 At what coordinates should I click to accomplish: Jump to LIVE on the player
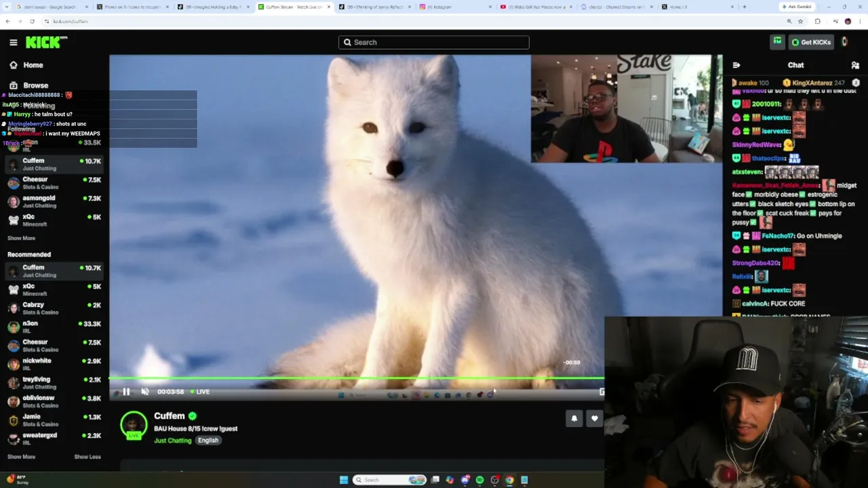coord(200,392)
